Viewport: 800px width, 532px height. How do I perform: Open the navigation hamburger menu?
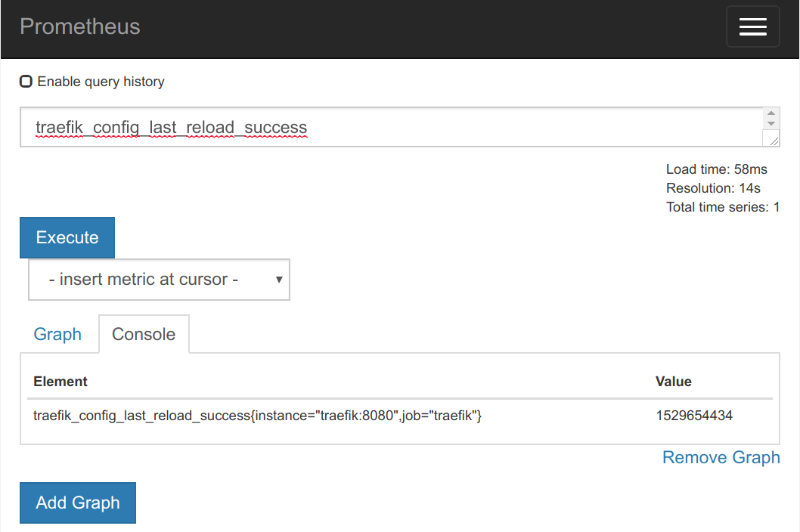pos(752,26)
